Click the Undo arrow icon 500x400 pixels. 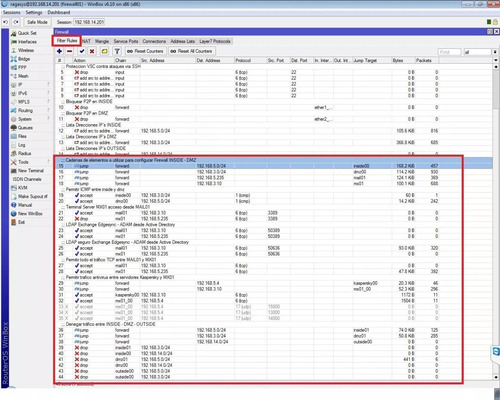point(6,22)
